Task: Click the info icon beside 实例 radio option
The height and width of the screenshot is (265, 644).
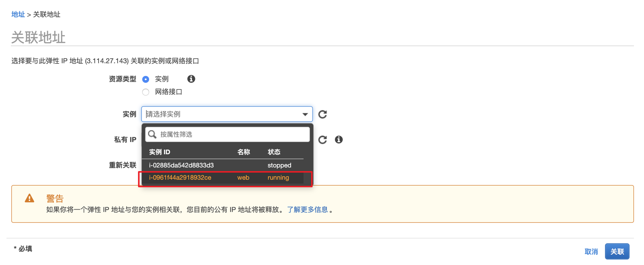Action: 191,79
